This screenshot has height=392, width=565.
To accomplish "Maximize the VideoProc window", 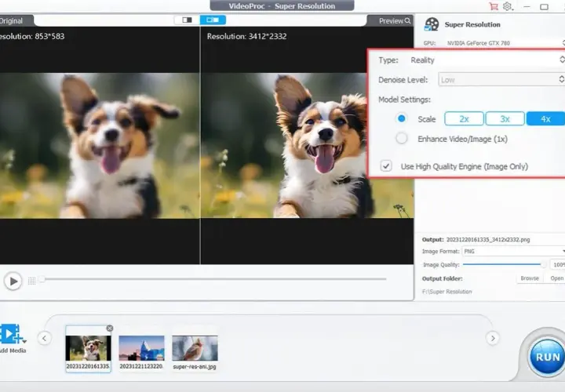I will coord(544,6).
